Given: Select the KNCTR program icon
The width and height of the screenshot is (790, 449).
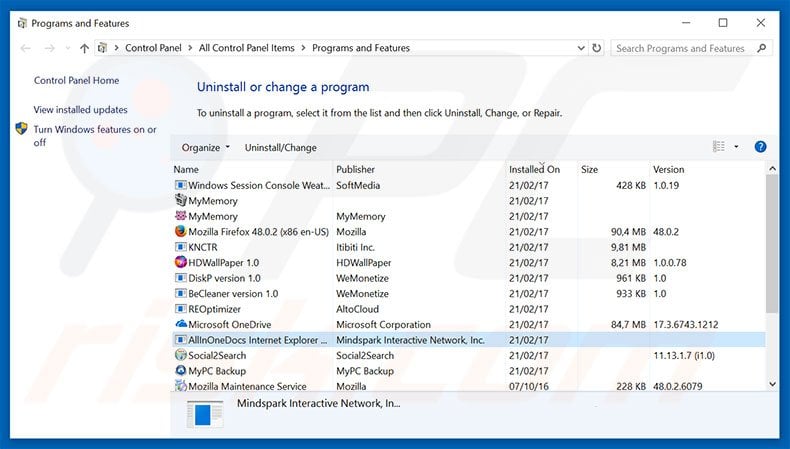Looking at the screenshot, I should point(180,247).
